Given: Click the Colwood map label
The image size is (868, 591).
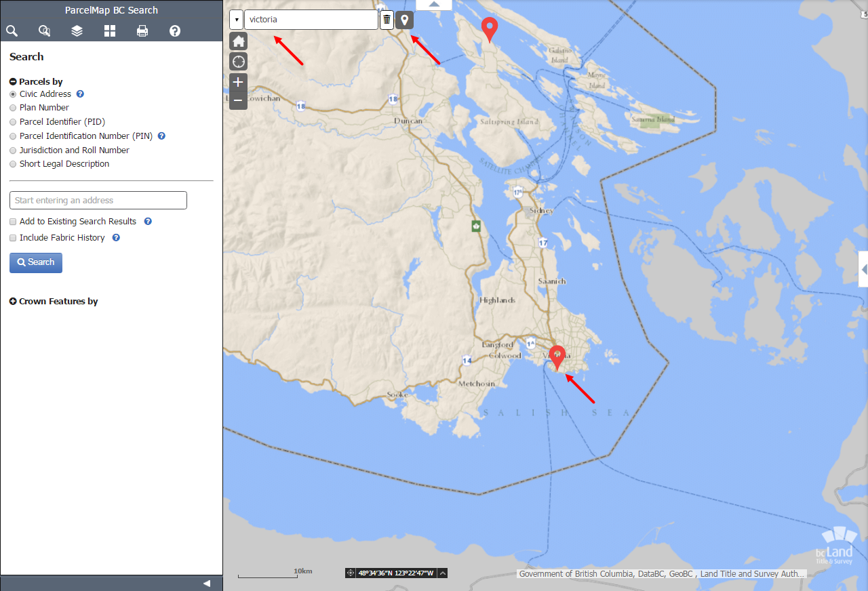Looking at the screenshot, I should click(x=505, y=356).
